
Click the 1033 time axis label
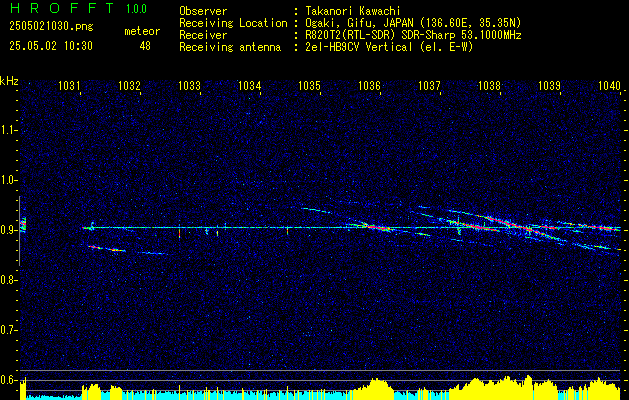pyautogui.click(x=189, y=85)
